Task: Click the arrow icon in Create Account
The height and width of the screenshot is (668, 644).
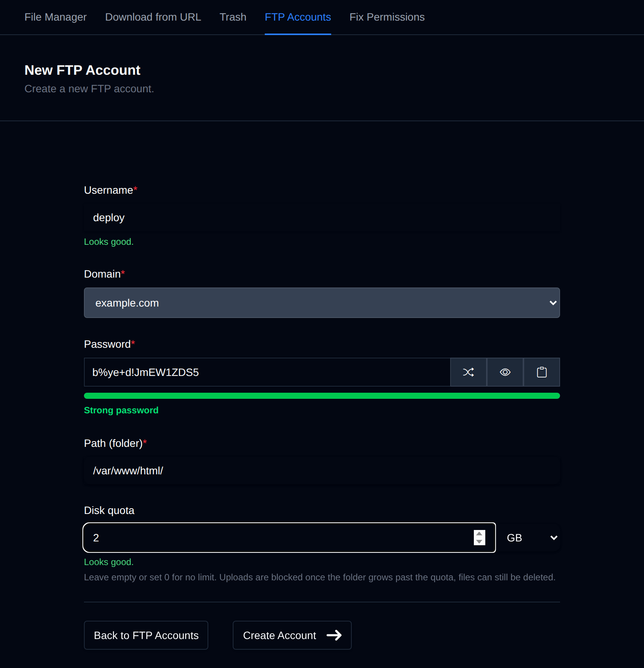Action: coord(334,635)
